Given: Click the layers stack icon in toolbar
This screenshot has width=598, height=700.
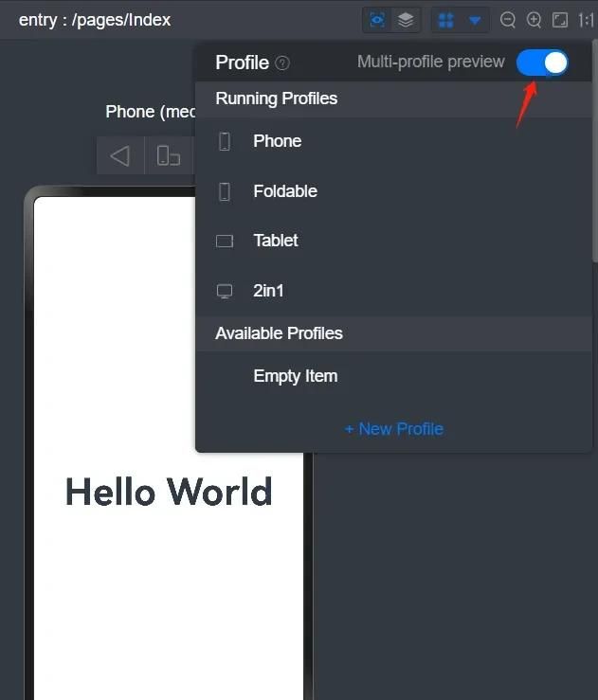Looking at the screenshot, I should point(406,20).
